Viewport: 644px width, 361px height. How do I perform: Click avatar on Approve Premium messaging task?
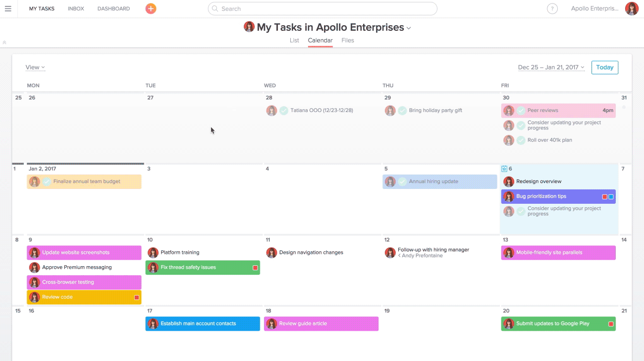coord(34,267)
